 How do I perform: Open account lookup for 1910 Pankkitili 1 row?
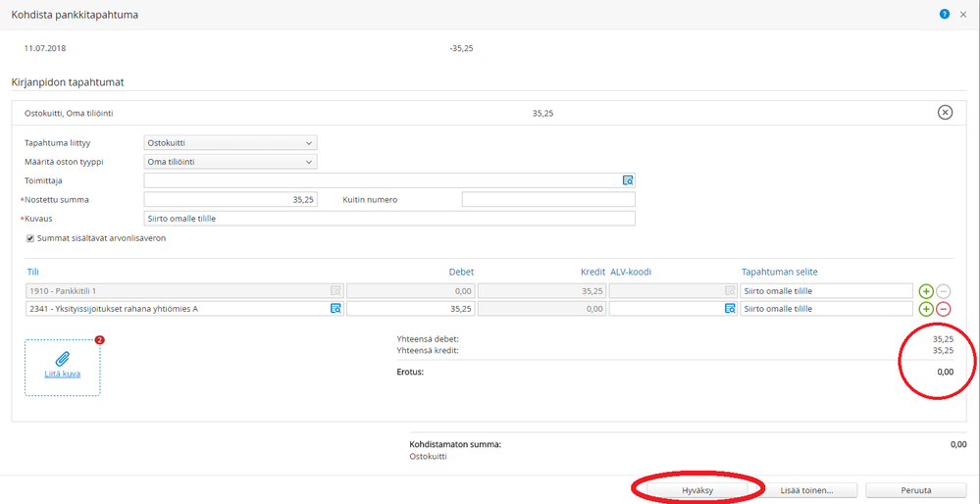[335, 290]
